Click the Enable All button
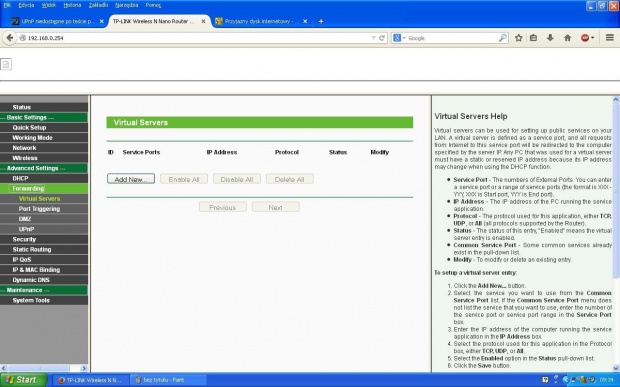The height and width of the screenshot is (387, 620). (184, 179)
